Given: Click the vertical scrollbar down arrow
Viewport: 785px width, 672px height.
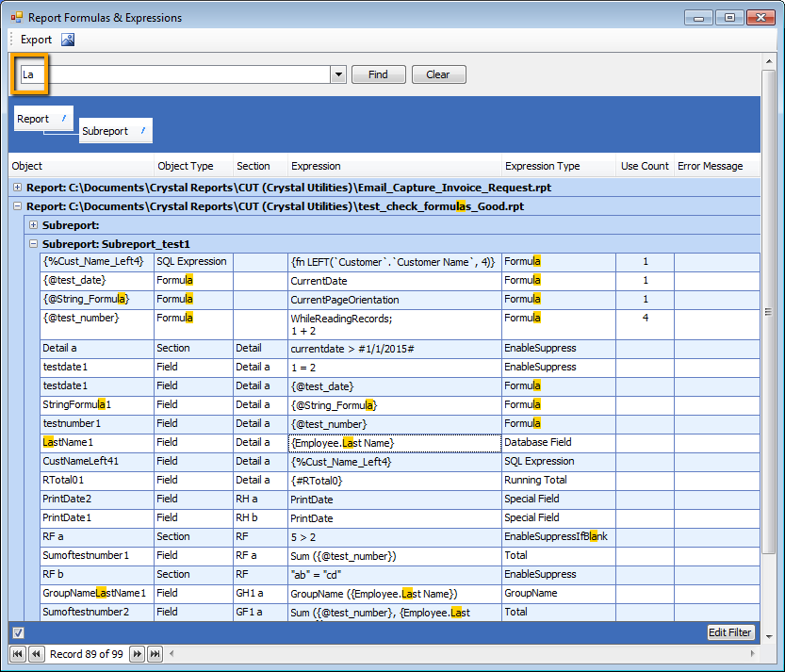Looking at the screenshot, I should 768,637.
